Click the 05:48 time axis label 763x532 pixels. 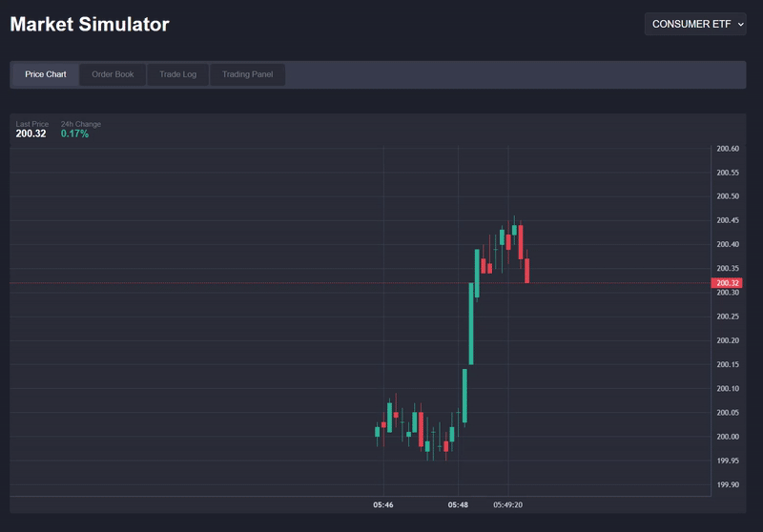tap(458, 504)
